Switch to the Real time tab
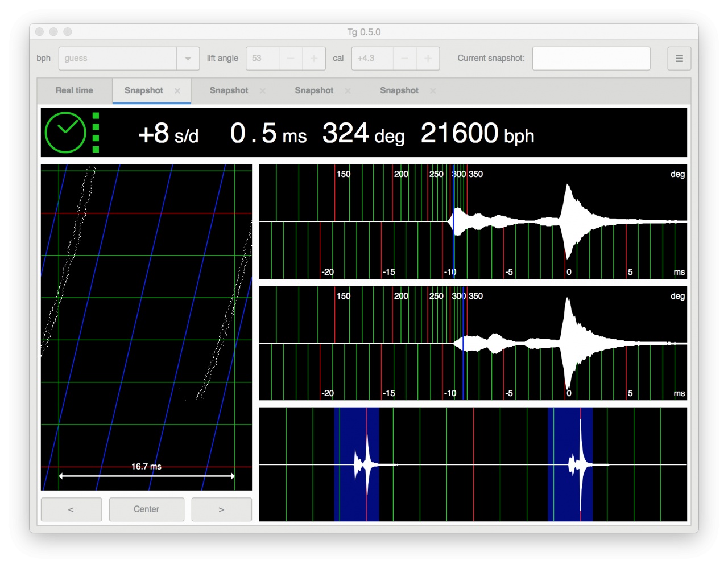728x568 pixels. click(x=75, y=90)
